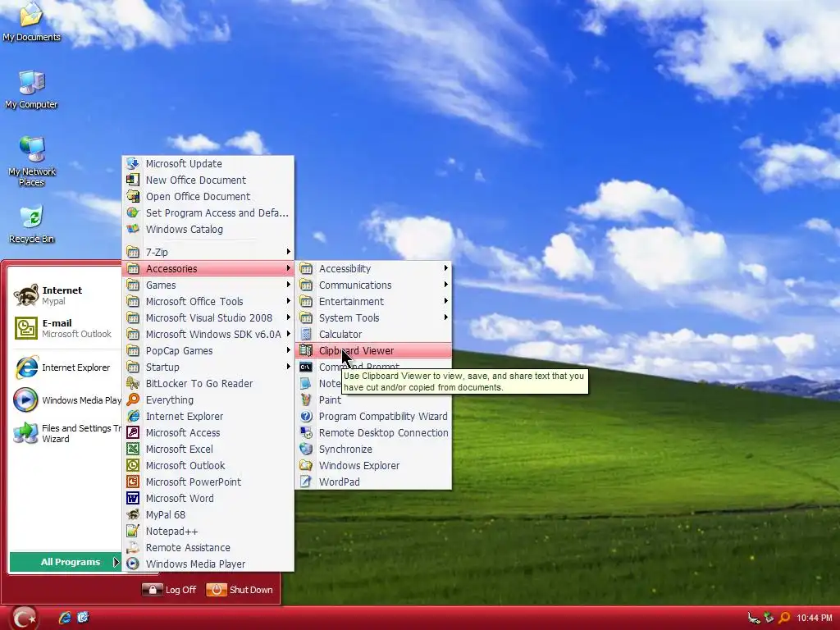The height and width of the screenshot is (630, 840).
Task: Click the Microsoft Access icon
Action: pyautogui.click(x=133, y=433)
